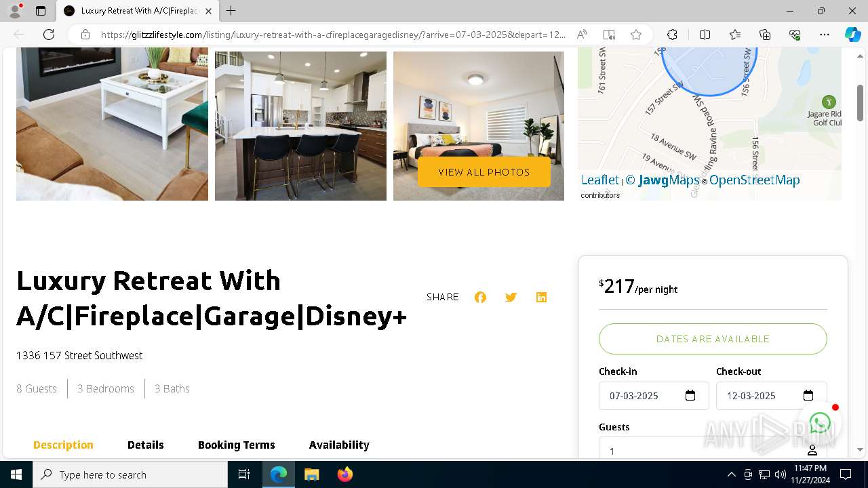Viewport: 868px width, 488px height.
Task: Switch to the Availability tab
Action: [x=339, y=445]
